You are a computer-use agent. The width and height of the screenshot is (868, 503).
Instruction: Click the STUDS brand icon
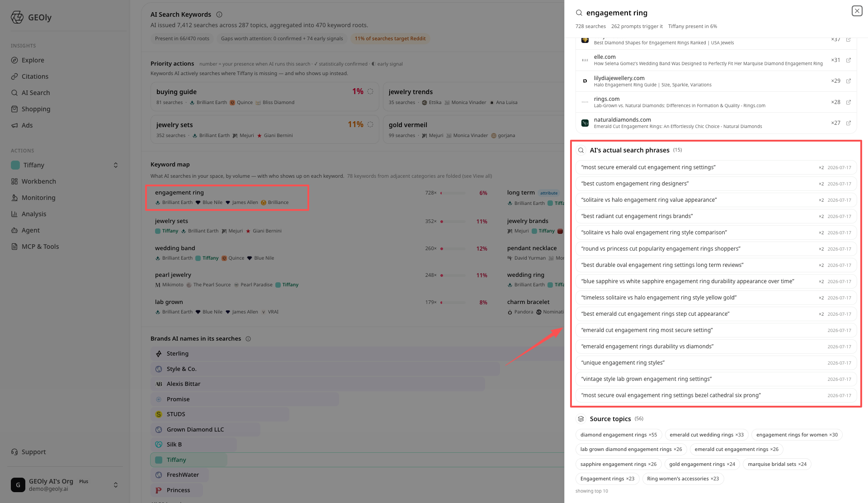click(x=159, y=414)
